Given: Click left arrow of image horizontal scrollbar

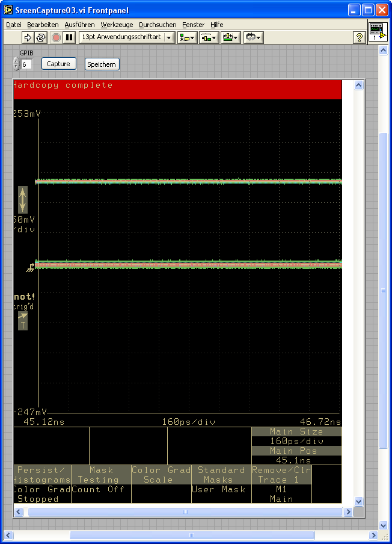Looking at the screenshot, I should coord(19,512).
